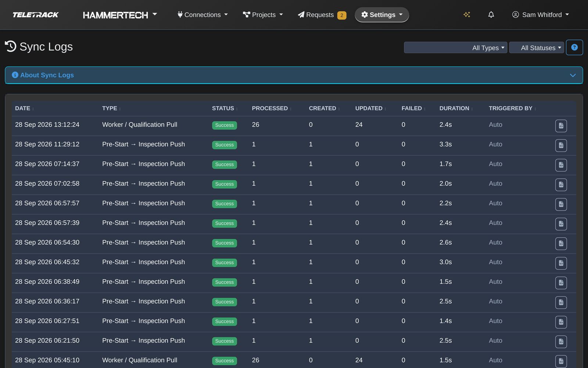
Task: Sort table by Duration column
Action: 456,108
